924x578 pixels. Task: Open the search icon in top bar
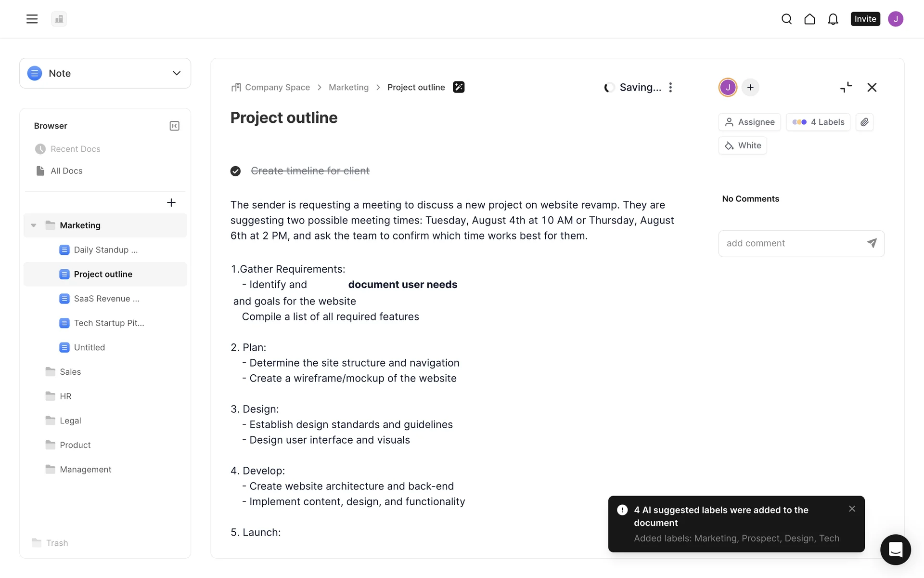(786, 19)
